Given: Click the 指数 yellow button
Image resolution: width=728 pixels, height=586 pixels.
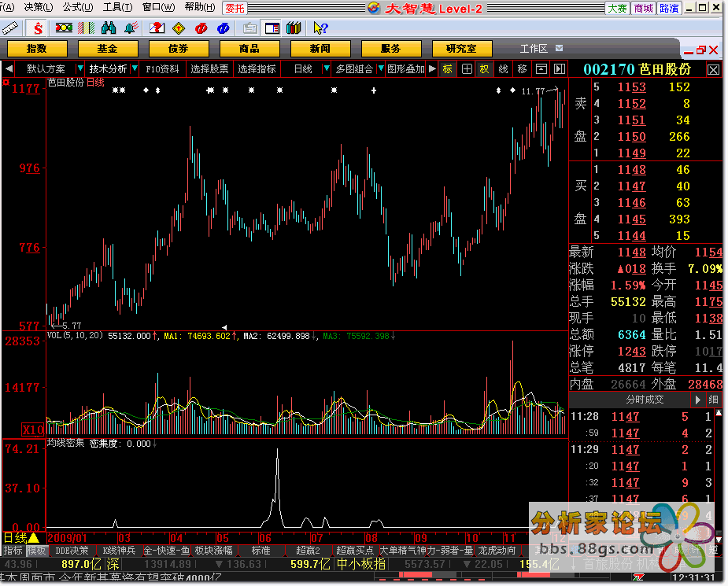Looking at the screenshot, I should [x=37, y=49].
